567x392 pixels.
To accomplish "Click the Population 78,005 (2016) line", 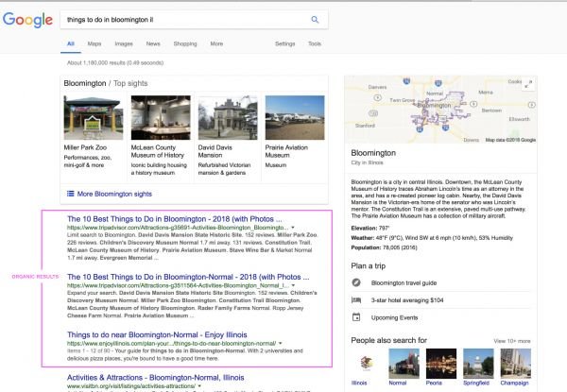I will [x=384, y=247].
